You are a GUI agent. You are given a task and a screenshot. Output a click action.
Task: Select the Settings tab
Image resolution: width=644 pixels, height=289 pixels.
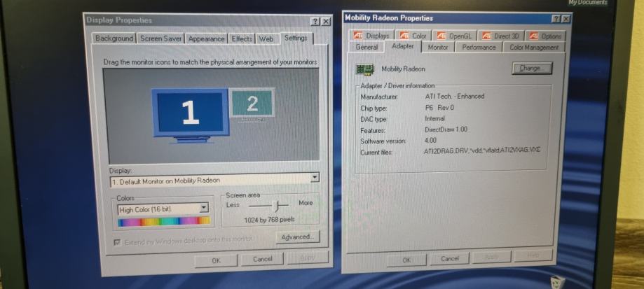click(296, 38)
